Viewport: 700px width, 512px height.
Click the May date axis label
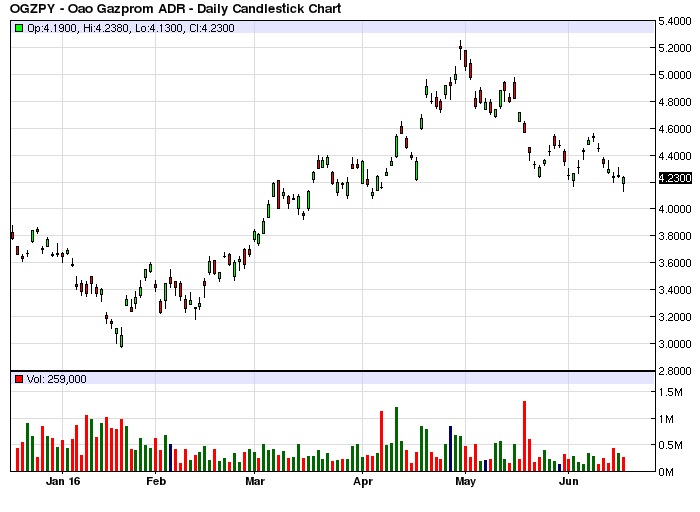coord(465,482)
